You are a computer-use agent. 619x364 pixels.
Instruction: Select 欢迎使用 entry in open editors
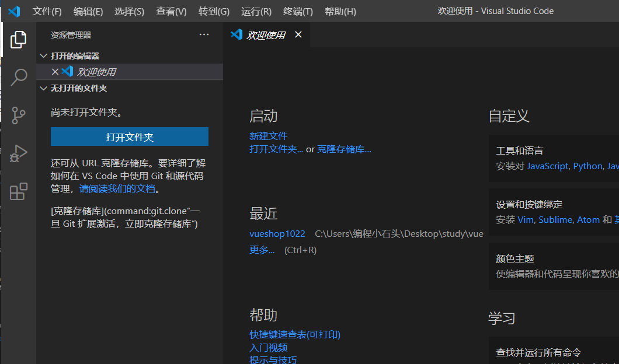click(130, 72)
